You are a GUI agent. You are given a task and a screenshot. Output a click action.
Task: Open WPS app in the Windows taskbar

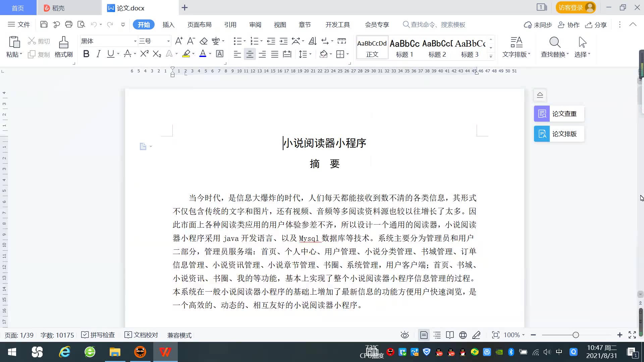[165, 352]
